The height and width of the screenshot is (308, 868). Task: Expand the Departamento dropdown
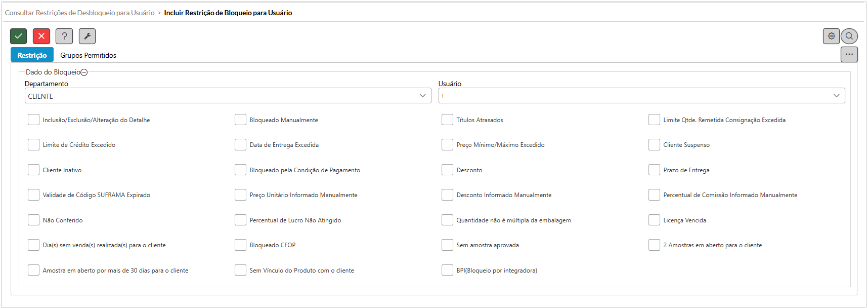[x=422, y=96]
